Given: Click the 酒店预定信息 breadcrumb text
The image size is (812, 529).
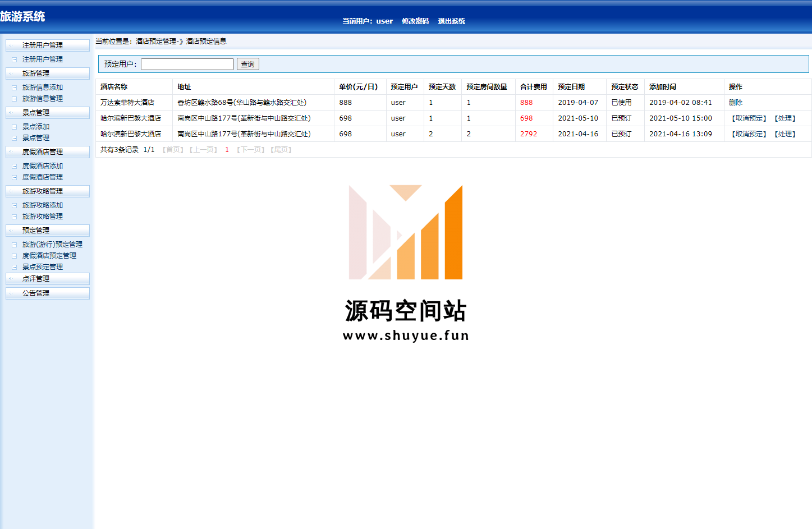Looking at the screenshot, I should point(206,42).
